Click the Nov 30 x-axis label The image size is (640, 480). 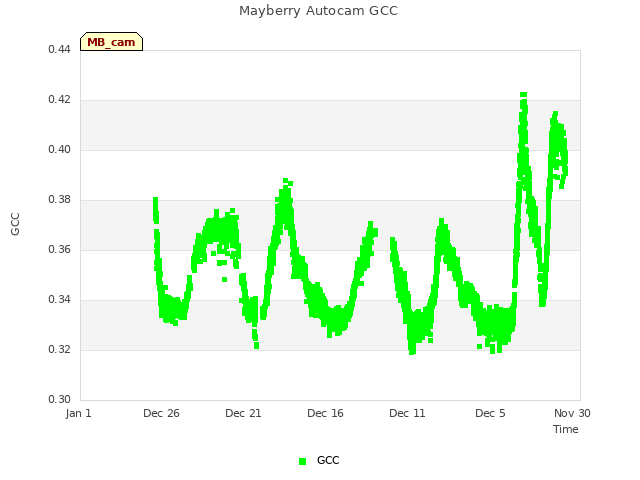572,413
